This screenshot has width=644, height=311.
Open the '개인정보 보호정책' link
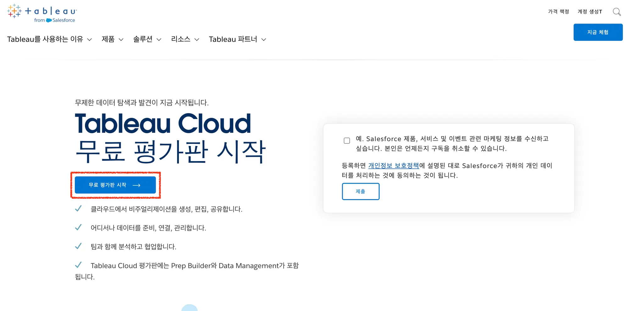tap(393, 166)
